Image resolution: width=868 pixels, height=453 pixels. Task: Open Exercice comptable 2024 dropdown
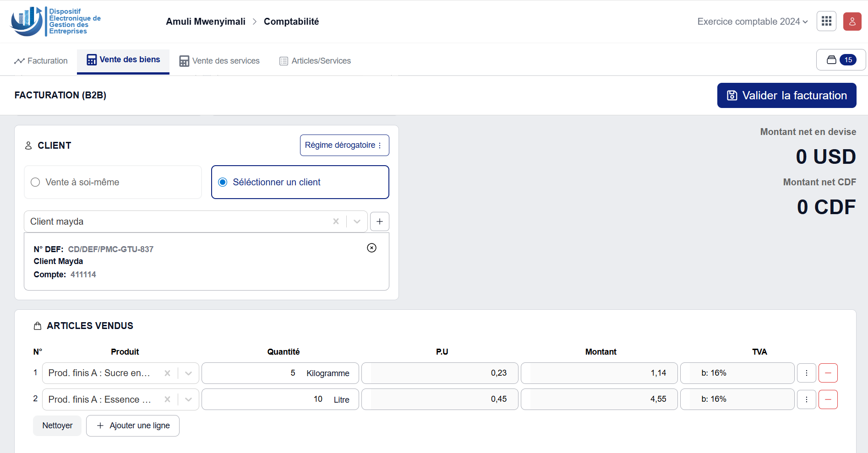click(752, 22)
